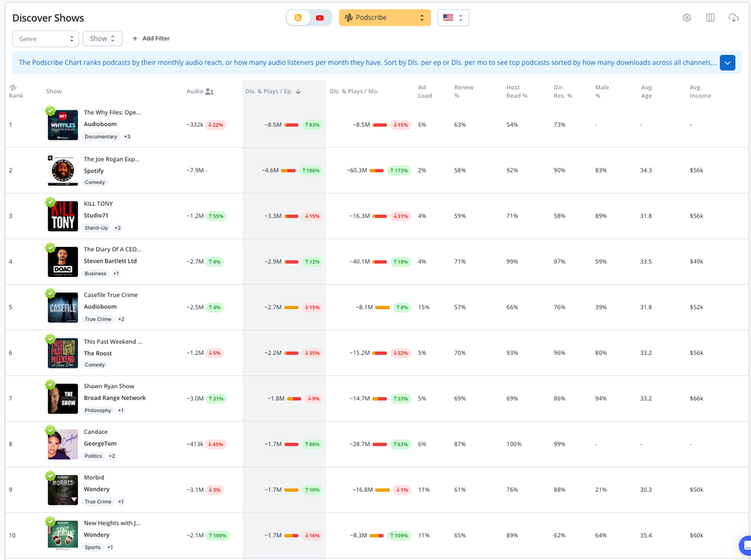The height and width of the screenshot is (560, 751).
Task: Open The Why Files show artwork
Action: 63,125
